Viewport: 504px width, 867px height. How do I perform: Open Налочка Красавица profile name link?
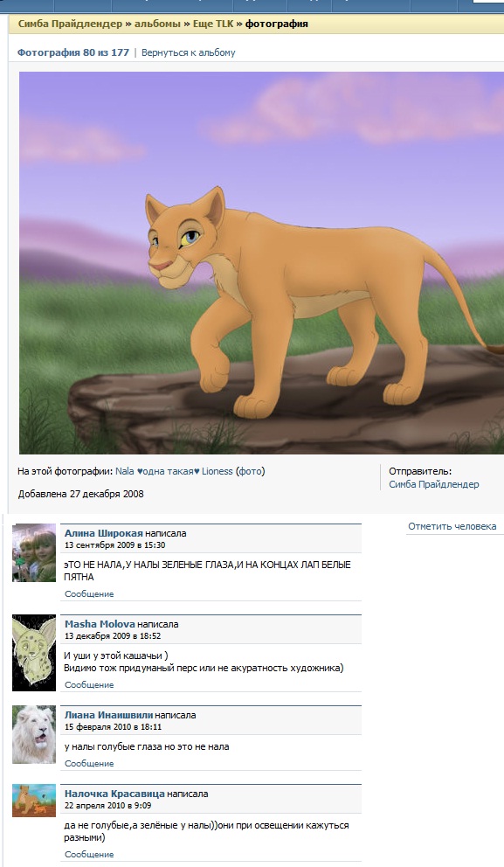[115, 794]
